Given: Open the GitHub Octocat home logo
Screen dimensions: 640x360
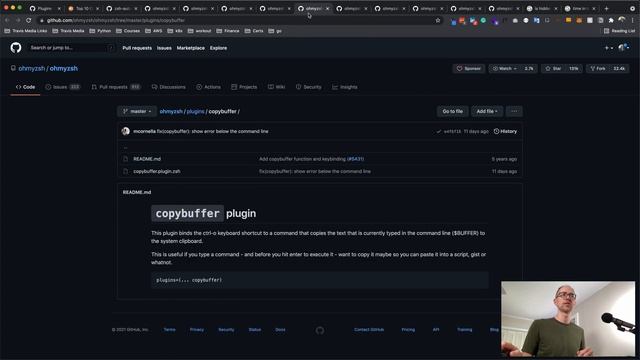Looking at the screenshot, I should coord(16,48).
